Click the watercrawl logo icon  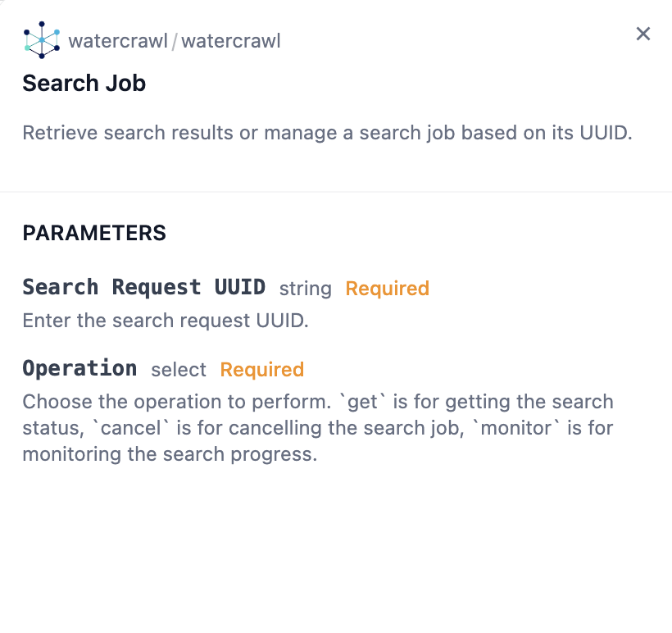click(42, 39)
